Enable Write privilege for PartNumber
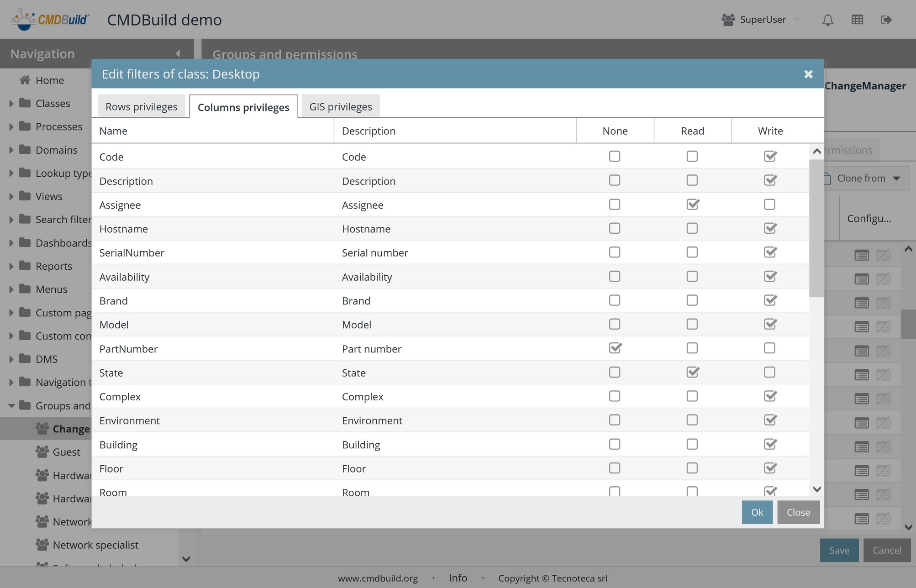Screen dimensions: 916x588 click(769, 348)
